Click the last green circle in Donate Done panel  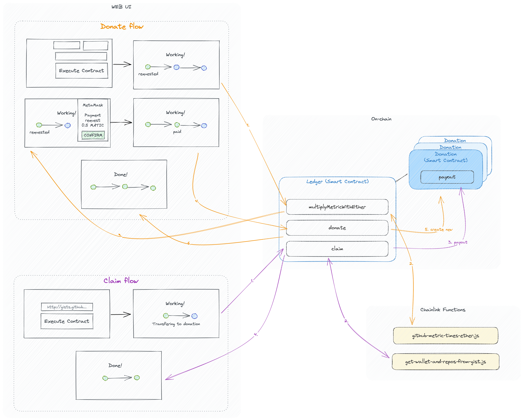(x=153, y=188)
